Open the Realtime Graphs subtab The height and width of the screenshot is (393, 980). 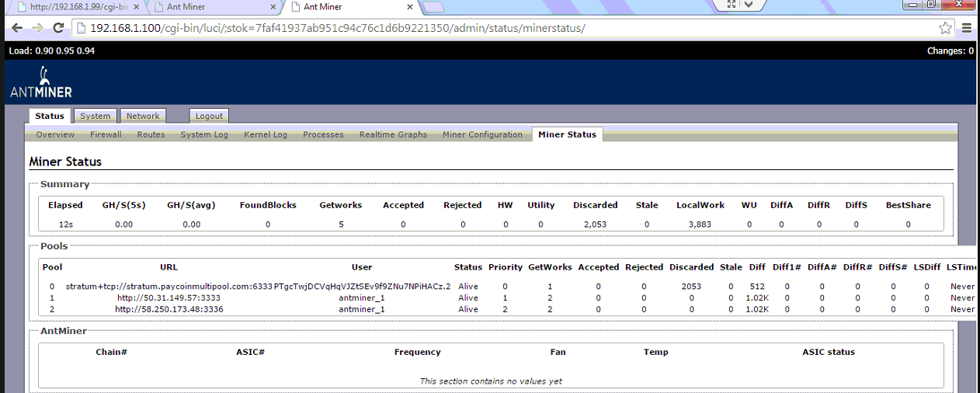coord(393,134)
